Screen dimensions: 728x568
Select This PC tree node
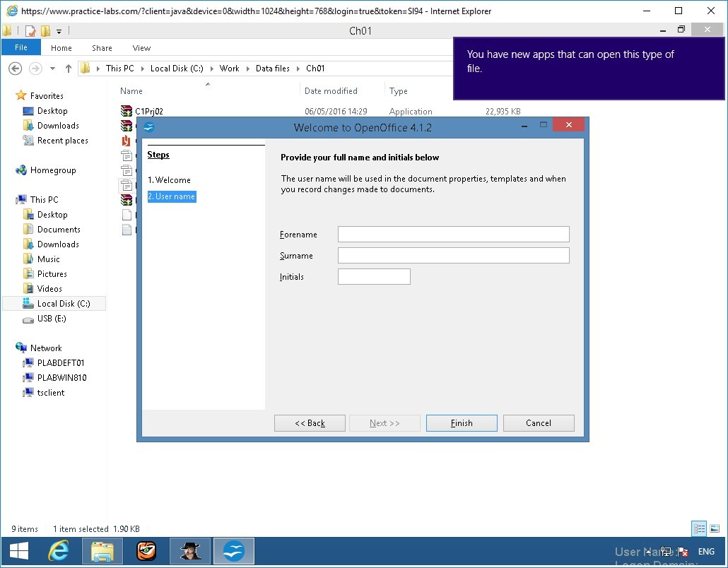click(44, 199)
